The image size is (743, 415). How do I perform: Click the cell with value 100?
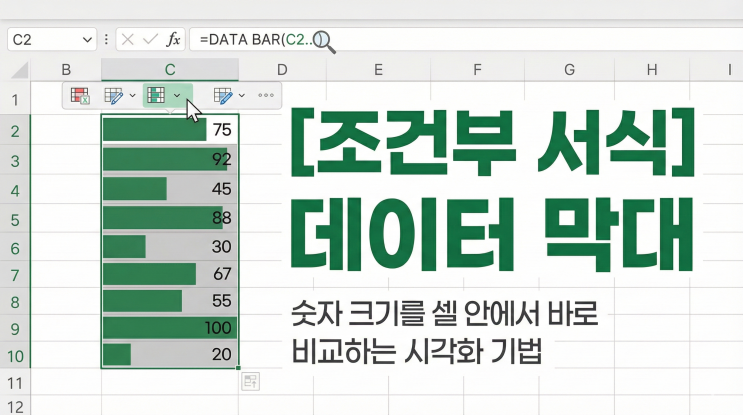coord(170,328)
